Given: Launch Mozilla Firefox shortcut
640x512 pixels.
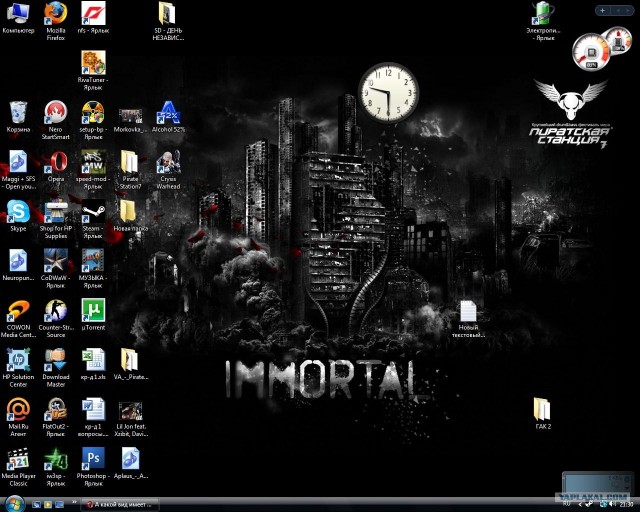Looking at the screenshot, I should point(56,21).
